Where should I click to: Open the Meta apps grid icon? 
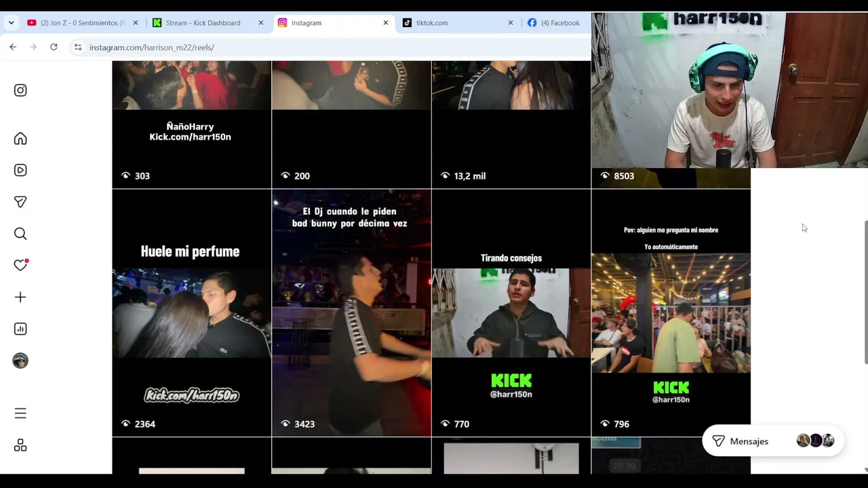coord(20,445)
